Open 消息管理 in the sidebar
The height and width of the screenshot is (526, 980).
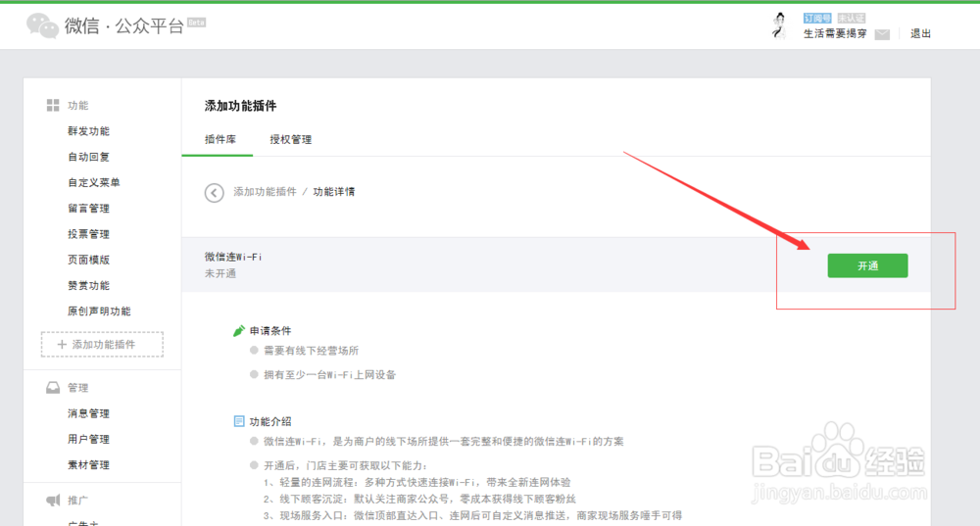(x=89, y=413)
